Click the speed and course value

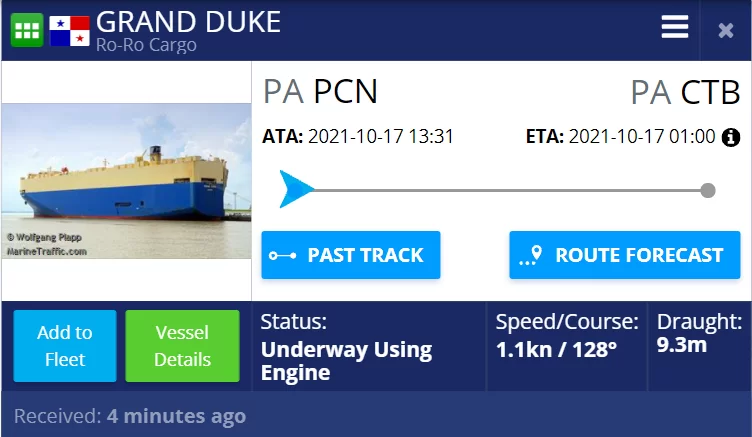pos(556,350)
